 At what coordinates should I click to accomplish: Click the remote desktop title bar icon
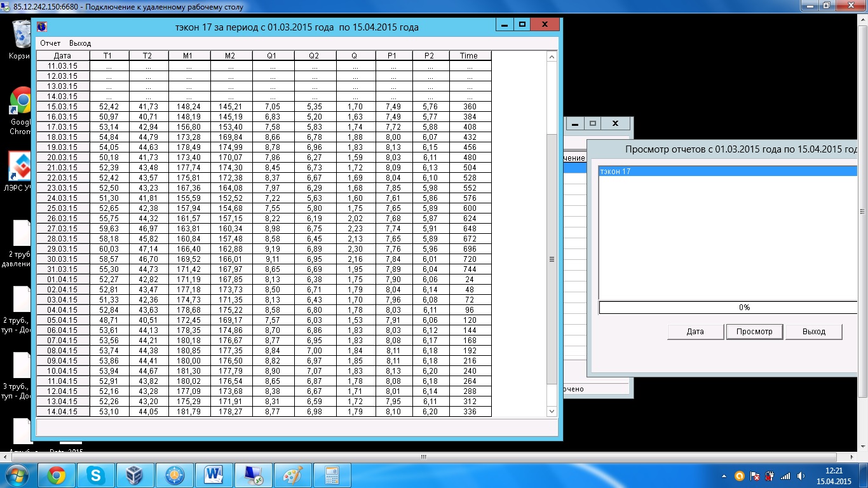pos(6,7)
